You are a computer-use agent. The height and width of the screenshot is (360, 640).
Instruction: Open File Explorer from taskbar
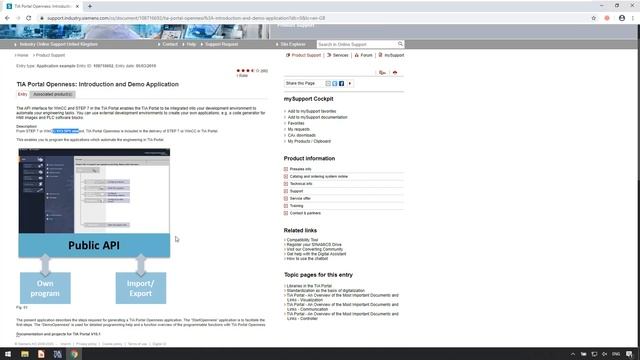click(x=24, y=354)
